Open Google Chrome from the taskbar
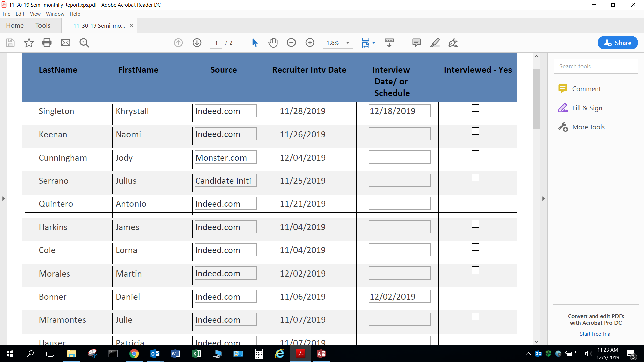The width and height of the screenshot is (644, 362). click(x=134, y=354)
